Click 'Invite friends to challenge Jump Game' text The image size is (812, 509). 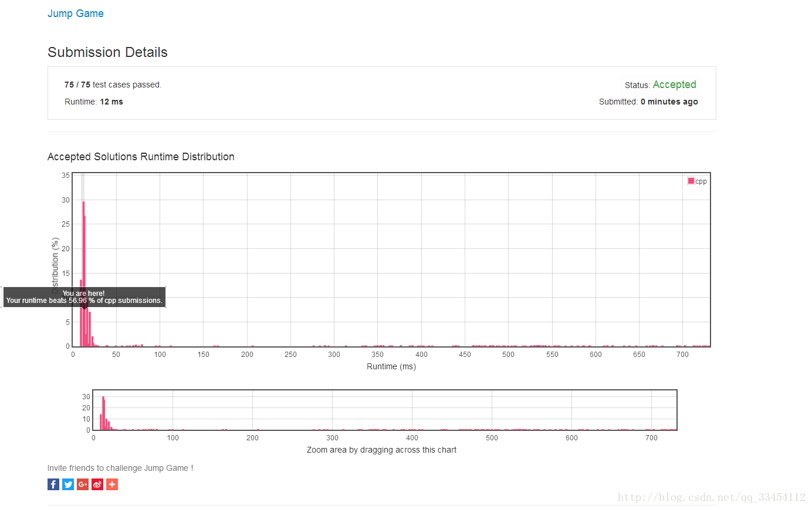coord(120,468)
